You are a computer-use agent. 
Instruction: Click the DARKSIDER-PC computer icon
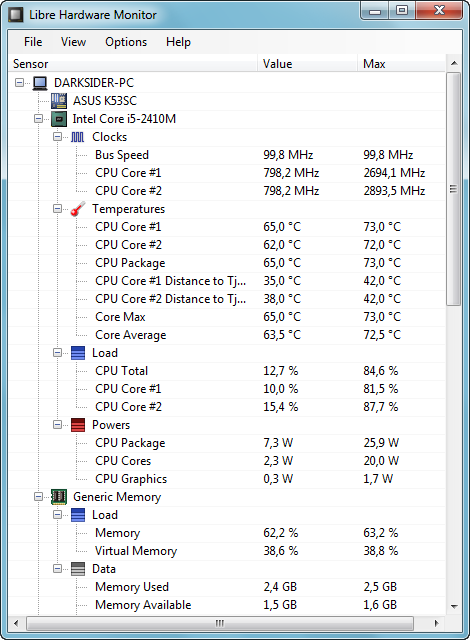(40, 83)
